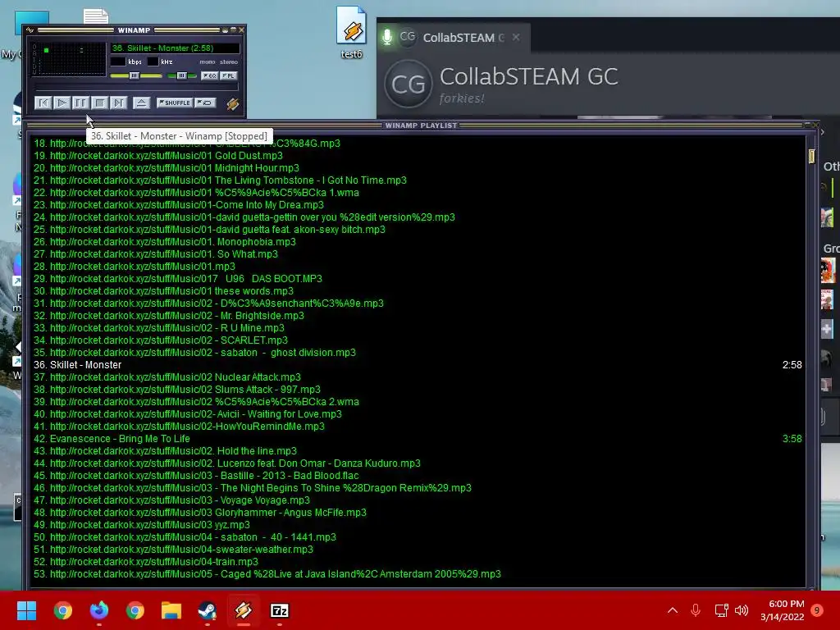Open 7-Zip from the taskbar
Viewport: 840px width, 630px height.
tap(280, 610)
